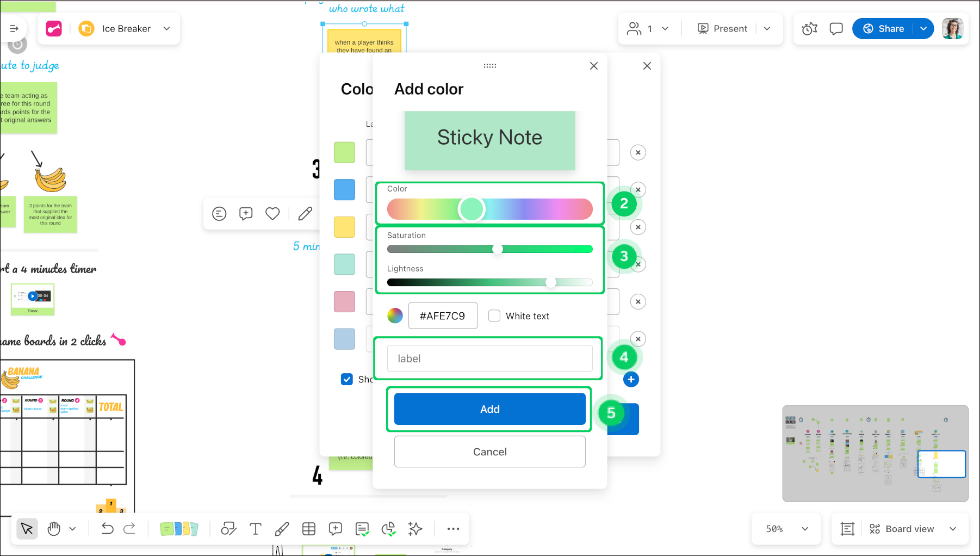Viewport: 980px width, 556px height.
Task: Click the Undo arrow
Action: click(x=107, y=529)
